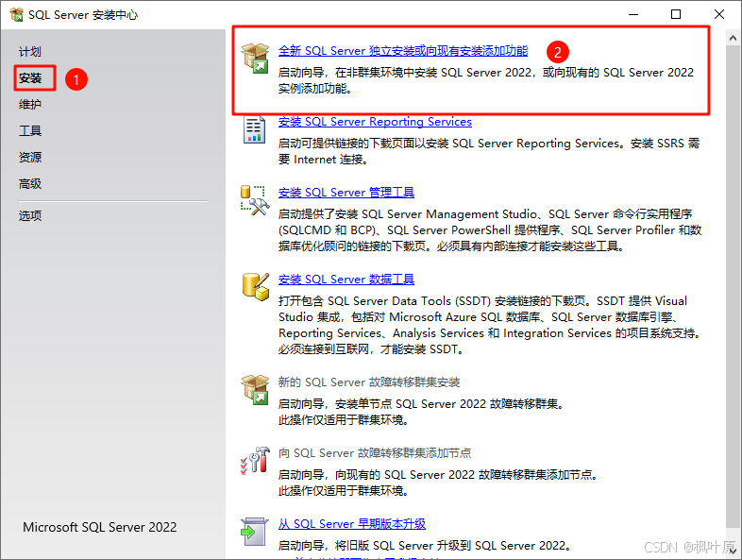742x560 pixels.
Task: Click 安装 SQL Server 数据工具 link
Action: tap(346, 280)
